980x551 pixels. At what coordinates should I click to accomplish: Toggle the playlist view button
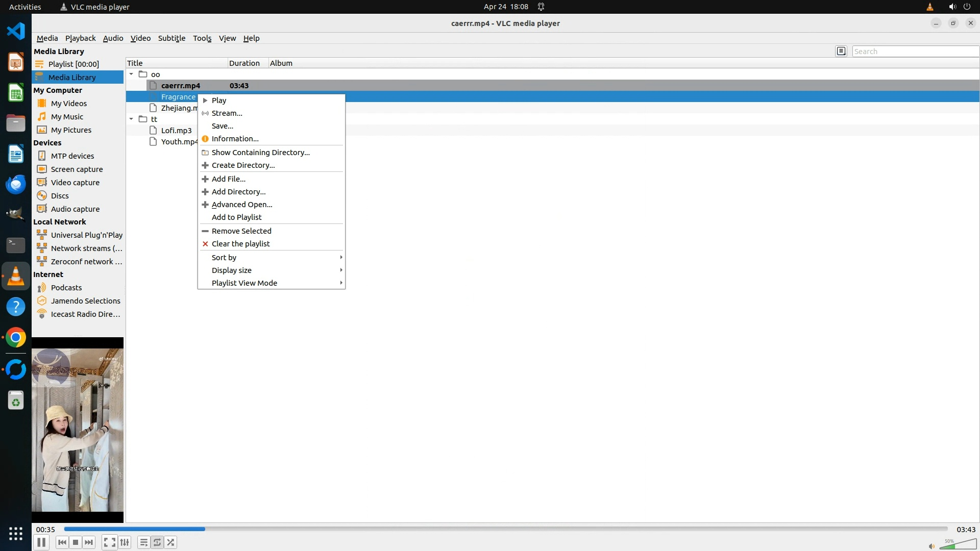[144, 542]
